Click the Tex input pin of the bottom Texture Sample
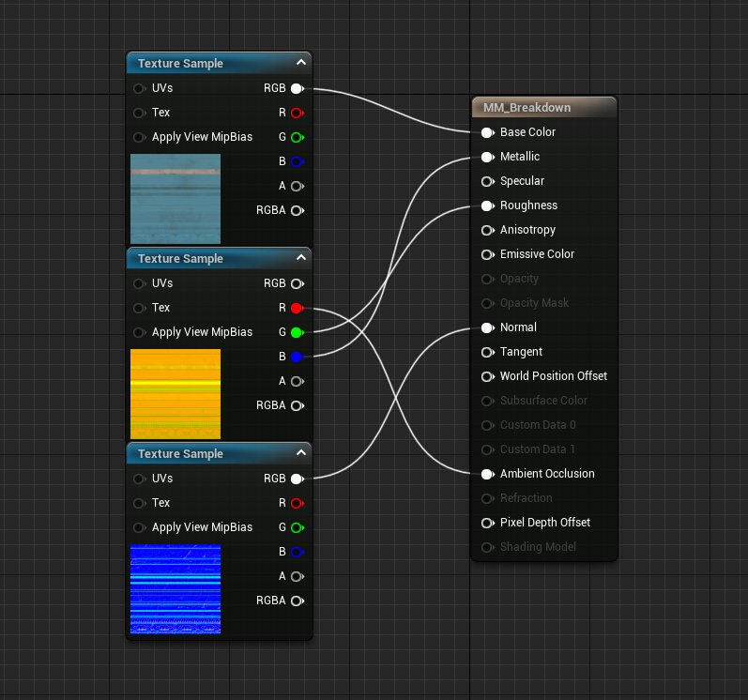 (139, 503)
